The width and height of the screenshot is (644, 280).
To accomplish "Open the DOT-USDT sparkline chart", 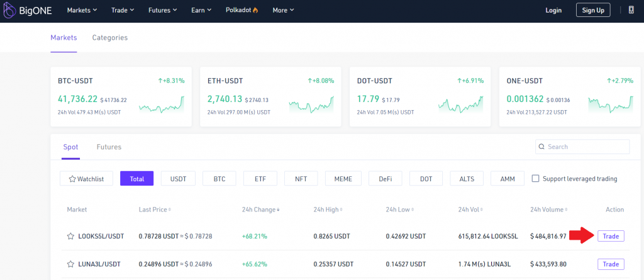I will (461, 104).
